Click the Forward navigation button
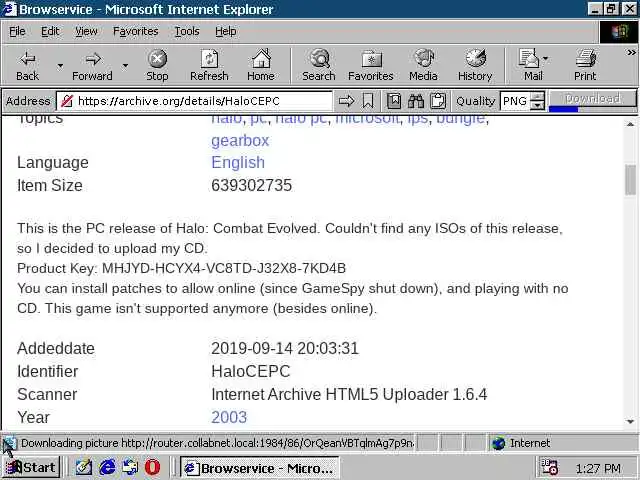 pos(92,66)
